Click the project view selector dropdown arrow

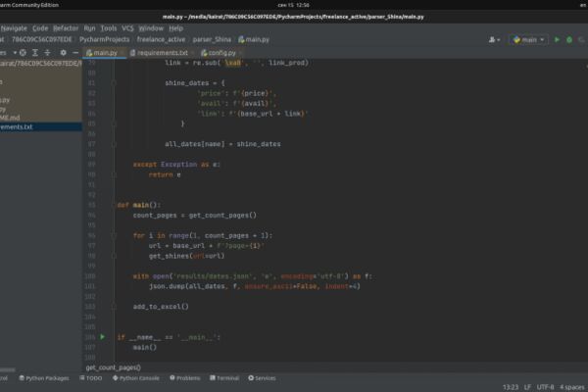(15, 53)
